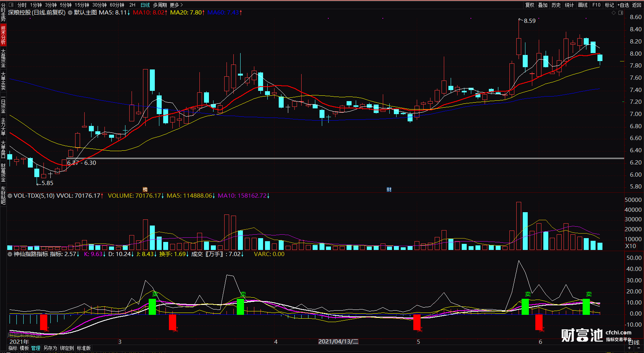Expand the 更多 periods menu
The image size is (644, 353).
(x=176, y=5)
